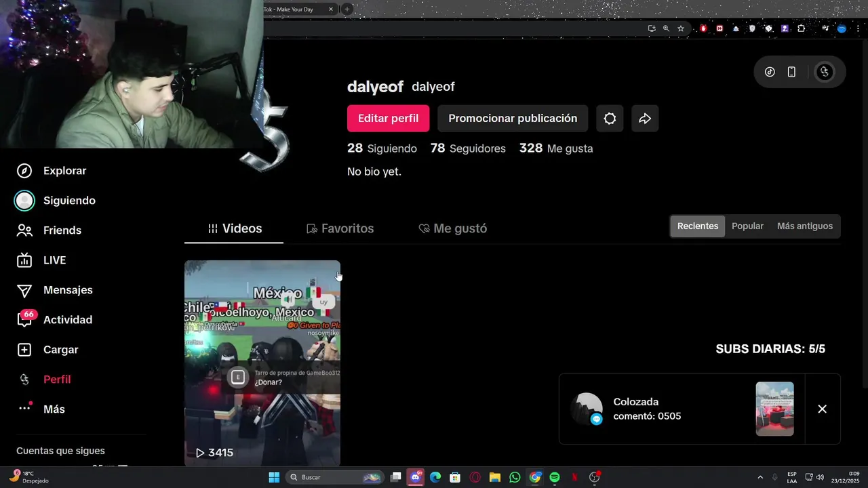The height and width of the screenshot is (488, 868).
Task: Open profile settings gear icon
Action: (610, 118)
